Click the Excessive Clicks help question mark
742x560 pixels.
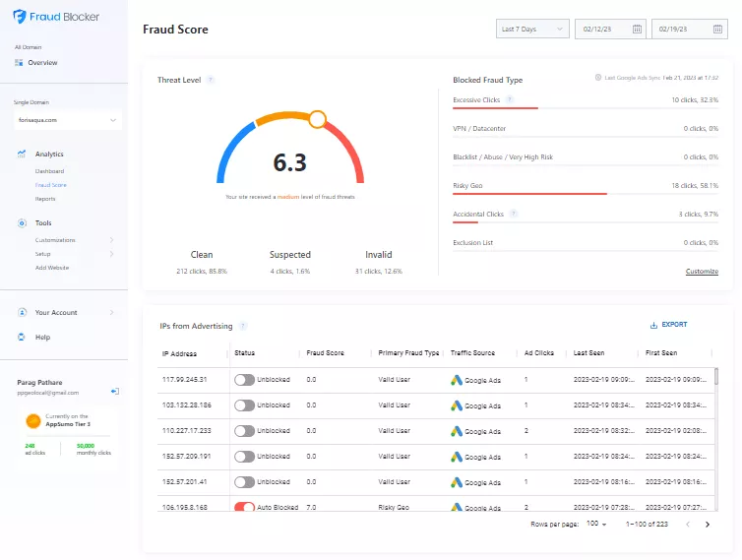click(x=509, y=99)
